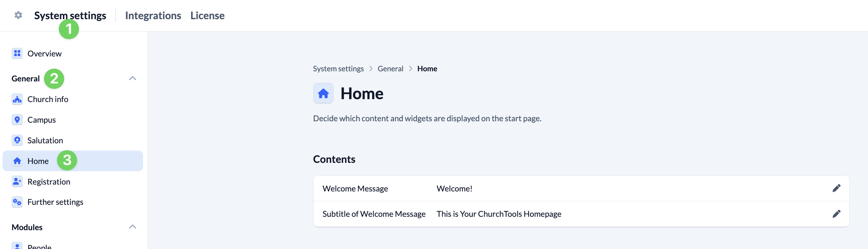The image size is (868, 249).
Task: Click the Overview grid icon
Action: [17, 54]
